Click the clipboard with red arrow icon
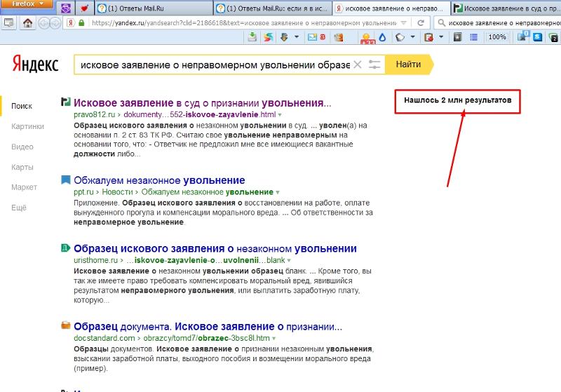Screen dimensions: 561x392 [428, 37]
